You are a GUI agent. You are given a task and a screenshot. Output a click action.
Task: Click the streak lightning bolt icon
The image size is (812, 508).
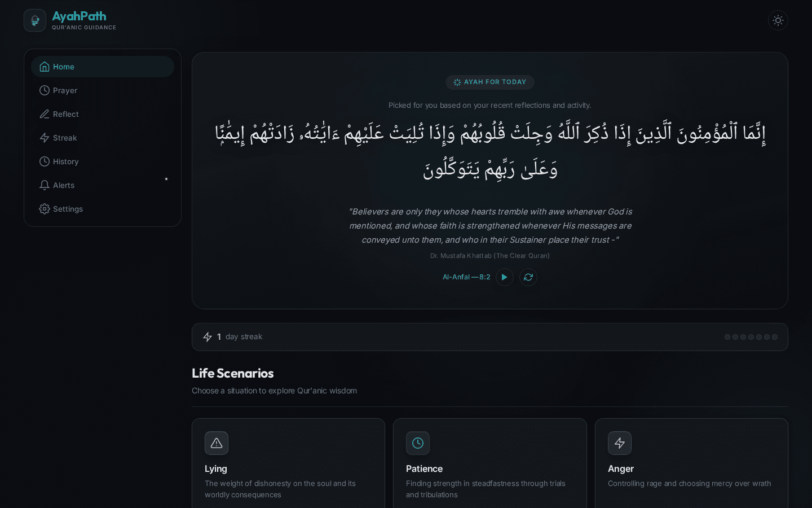(x=208, y=337)
